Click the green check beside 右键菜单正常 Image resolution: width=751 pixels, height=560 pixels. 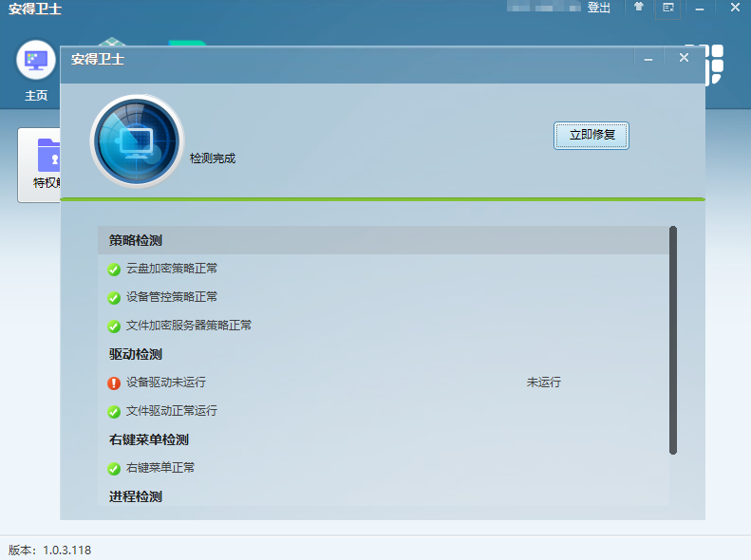114,469
